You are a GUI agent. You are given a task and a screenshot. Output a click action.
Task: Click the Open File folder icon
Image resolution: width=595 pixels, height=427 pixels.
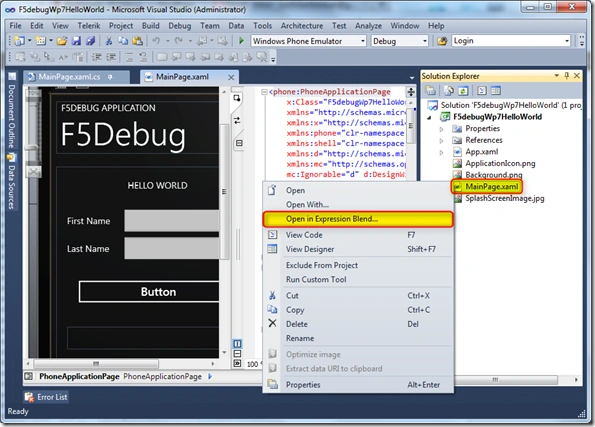point(62,41)
